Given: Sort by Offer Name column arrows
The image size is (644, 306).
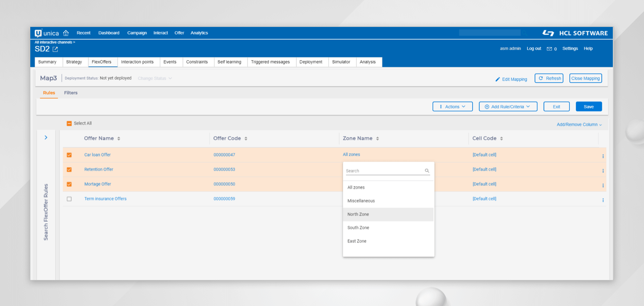Looking at the screenshot, I should tap(119, 139).
